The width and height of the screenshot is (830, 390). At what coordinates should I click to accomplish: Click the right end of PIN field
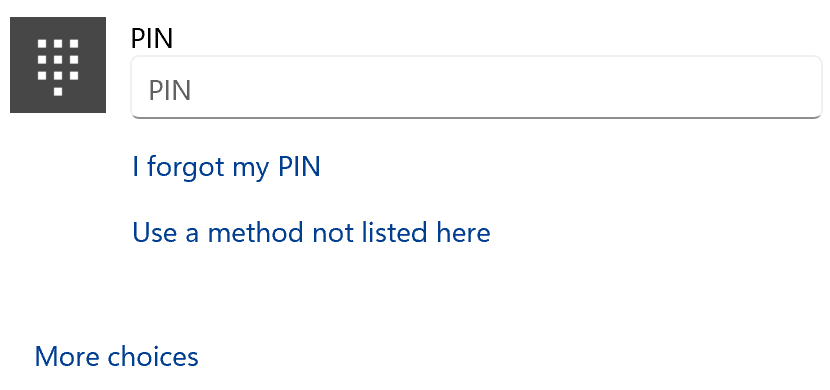[x=794, y=87]
